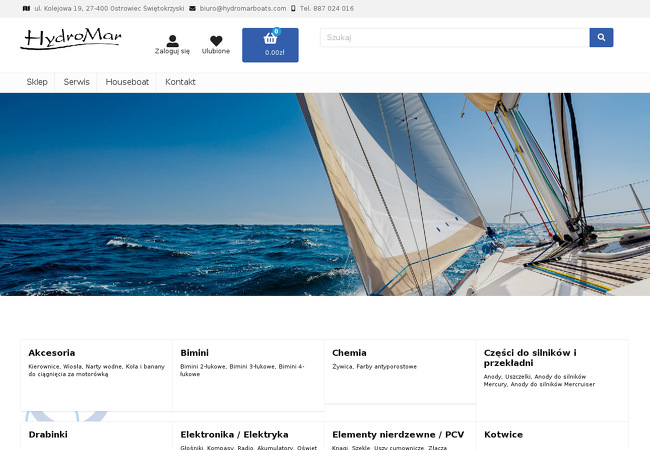Click the 0.00zł cart total

point(274,53)
